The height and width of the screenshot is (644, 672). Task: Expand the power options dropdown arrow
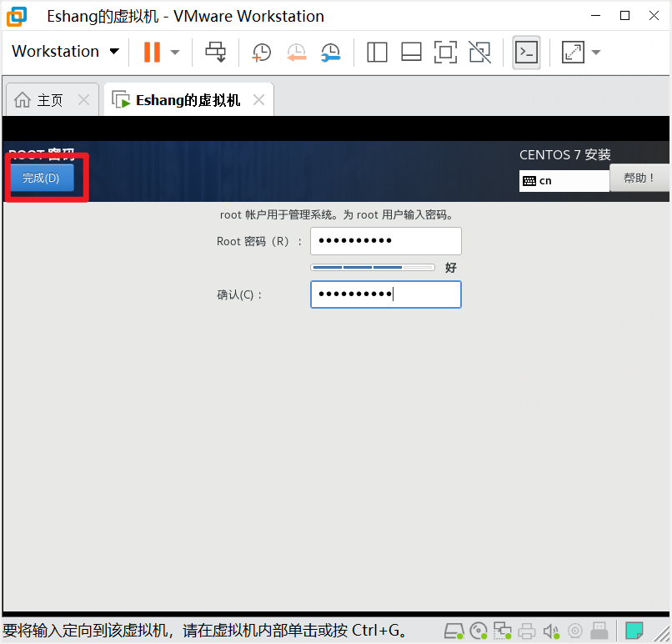coord(175,53)
